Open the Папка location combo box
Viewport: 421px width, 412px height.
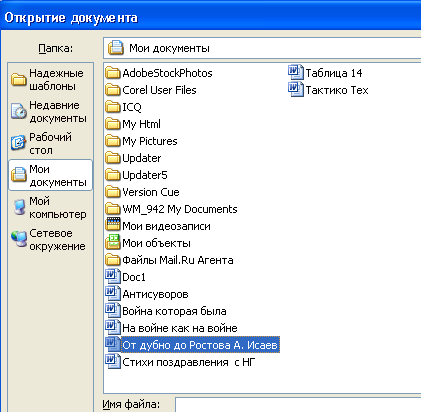pos(262,48)
